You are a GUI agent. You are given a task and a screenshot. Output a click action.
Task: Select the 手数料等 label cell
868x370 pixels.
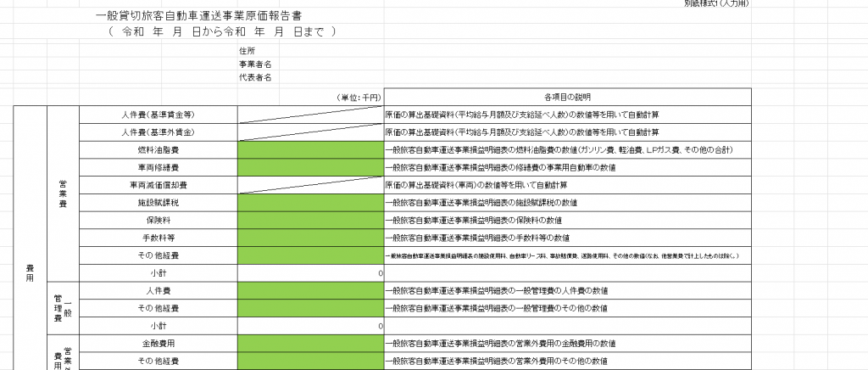pos(159,238)
